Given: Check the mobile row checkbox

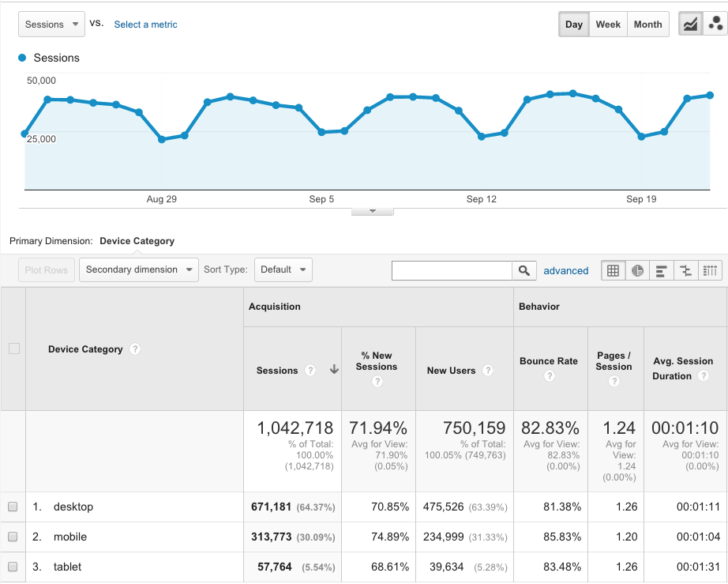Looking at the screenshot, I should pos(13,537).
